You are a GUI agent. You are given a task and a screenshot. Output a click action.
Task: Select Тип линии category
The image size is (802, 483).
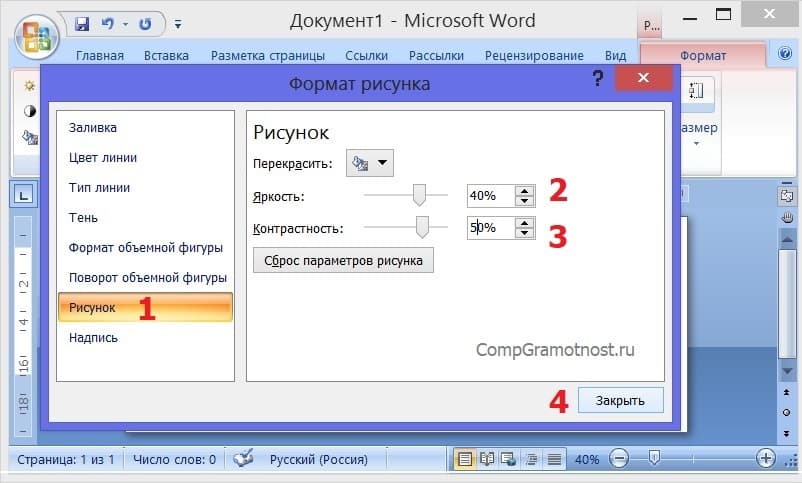99,188
